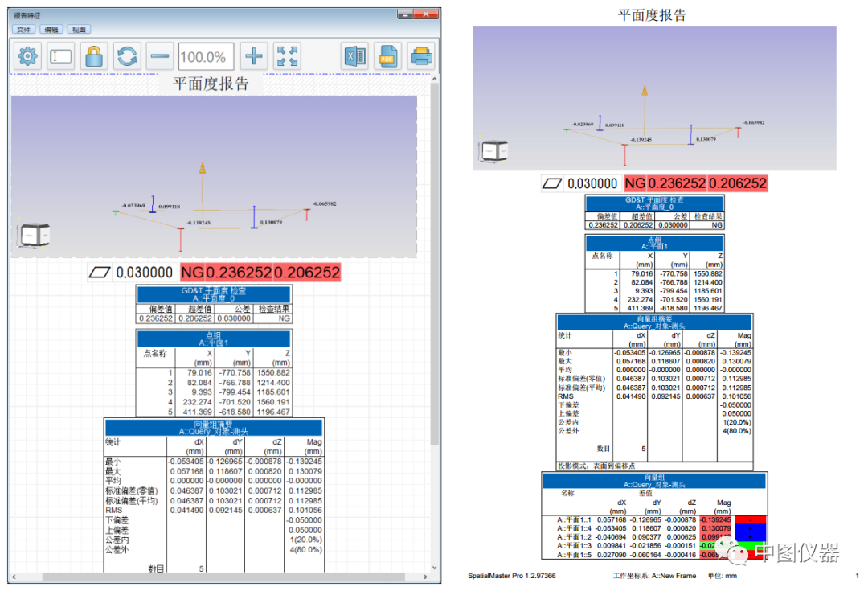This screenshot has height=591, width=868.
Task: Click inside the 100.0% zoom field
Action: coord(206,56)
